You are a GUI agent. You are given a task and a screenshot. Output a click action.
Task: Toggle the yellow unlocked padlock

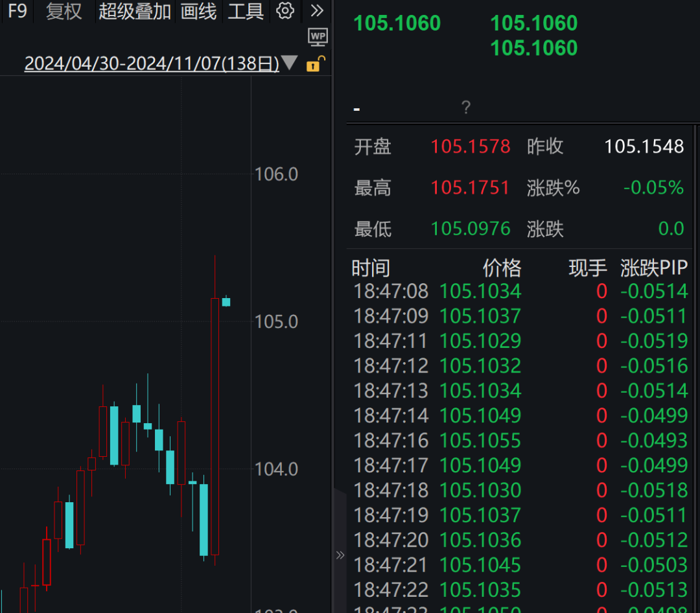[x=315, y=63]
